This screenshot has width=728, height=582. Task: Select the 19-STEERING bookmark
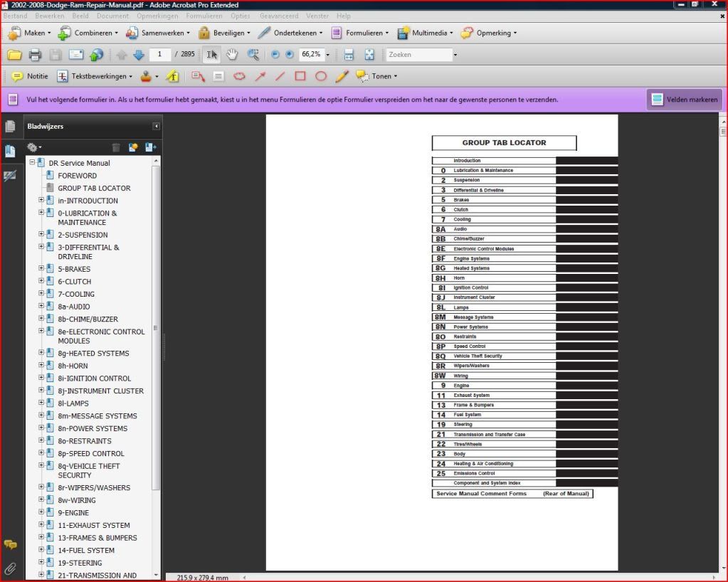tap(80, 563)
